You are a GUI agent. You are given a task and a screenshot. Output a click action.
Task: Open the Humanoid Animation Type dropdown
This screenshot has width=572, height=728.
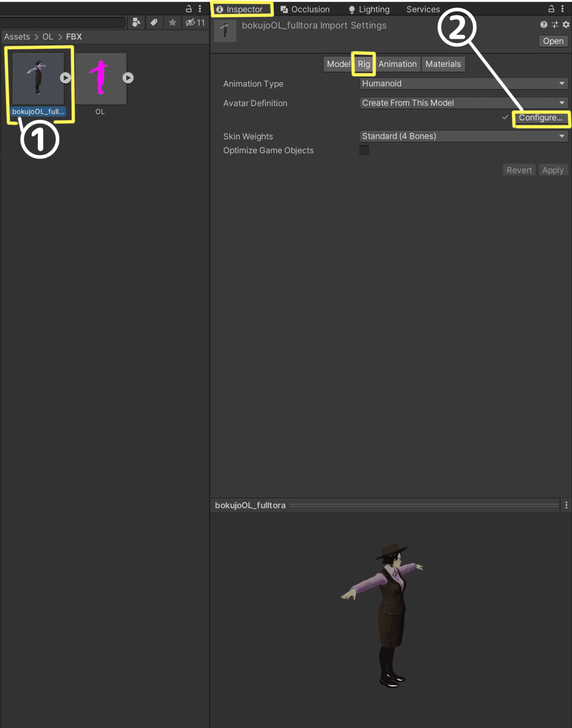[462, 83]
